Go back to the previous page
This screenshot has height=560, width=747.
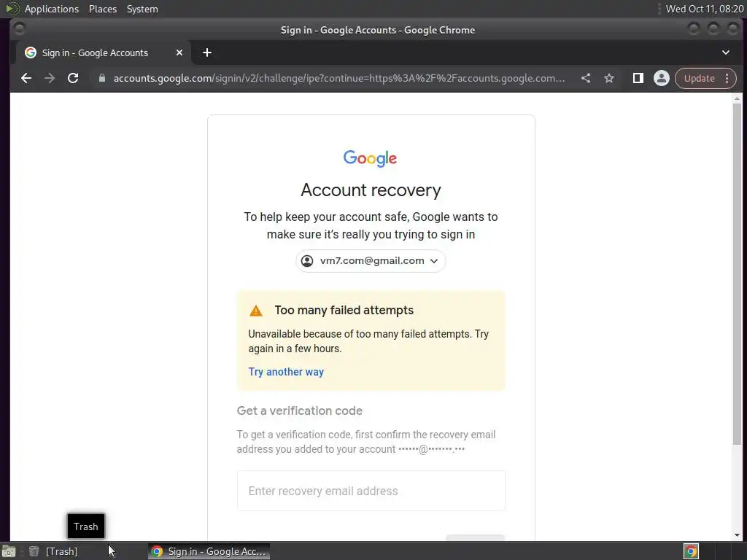26,78
